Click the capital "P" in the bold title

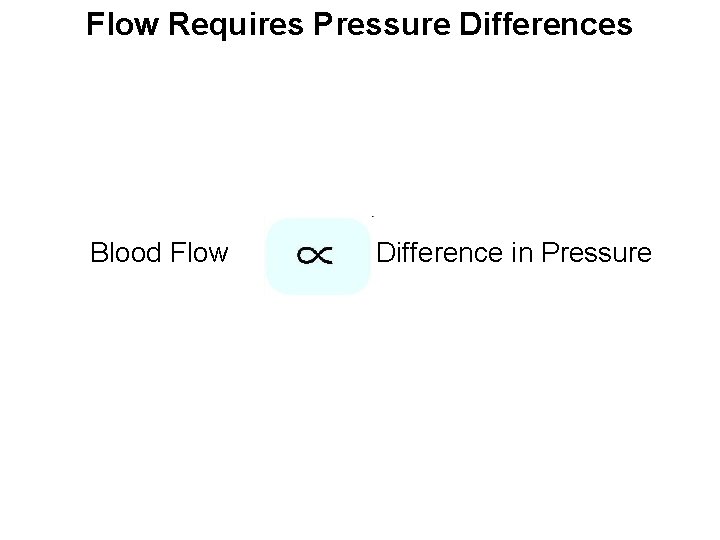click(323, 24)
